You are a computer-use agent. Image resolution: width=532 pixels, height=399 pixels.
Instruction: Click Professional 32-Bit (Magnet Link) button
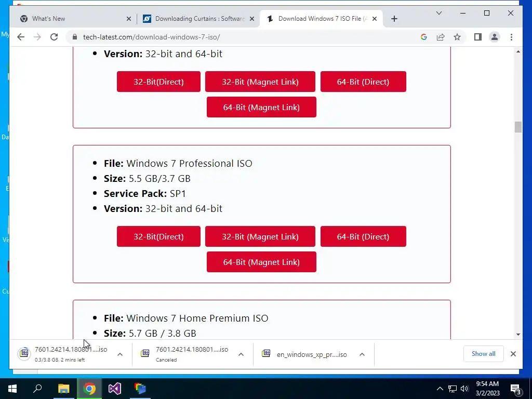260,236
